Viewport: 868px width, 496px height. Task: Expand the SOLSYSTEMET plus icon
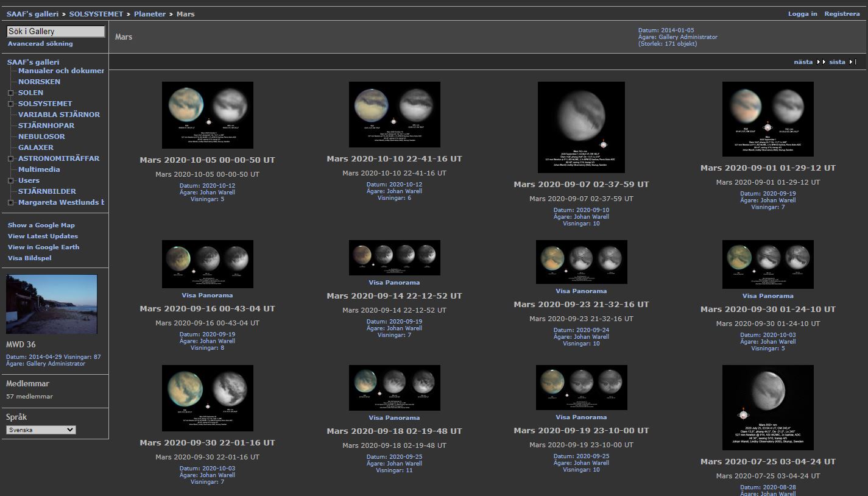[x=10, y=104]
